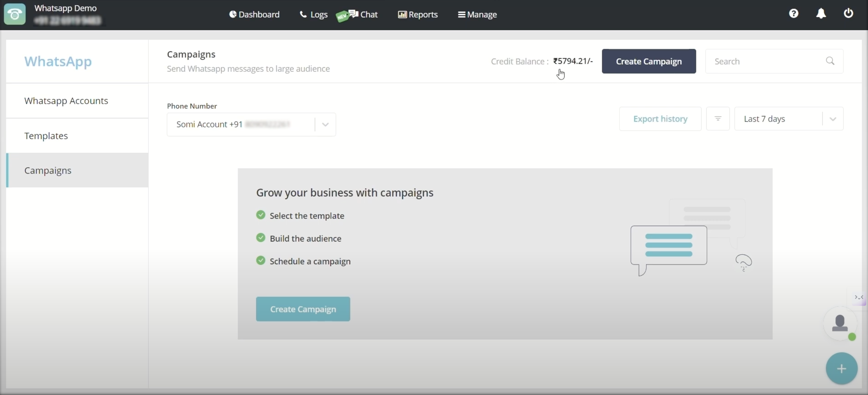The image size is (868, 395).
Task: Go to Dashboard in top navigation
Action: point(254,15)
